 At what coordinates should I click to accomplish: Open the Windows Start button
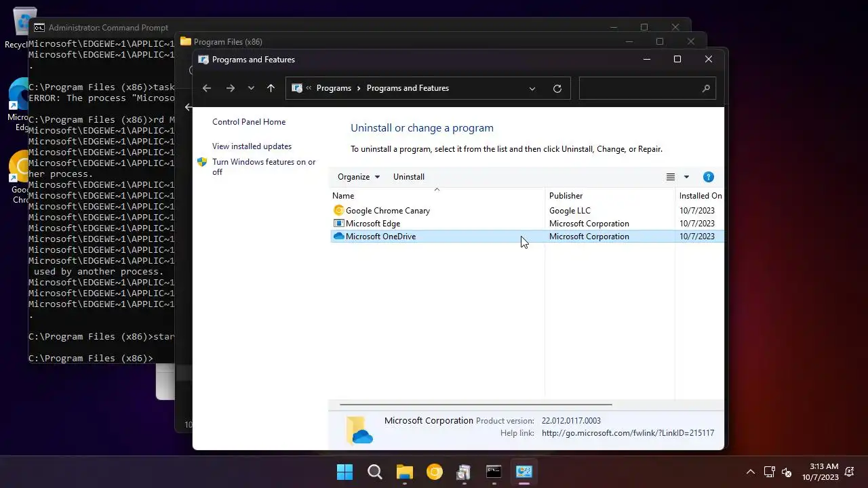(x=345, y=472)
